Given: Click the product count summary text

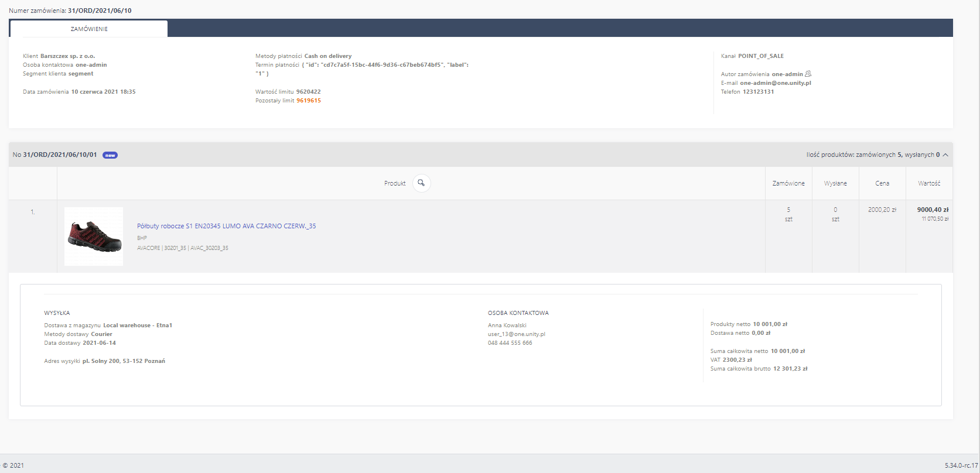Looking at the screenshot, I should [x=873, y=155].
